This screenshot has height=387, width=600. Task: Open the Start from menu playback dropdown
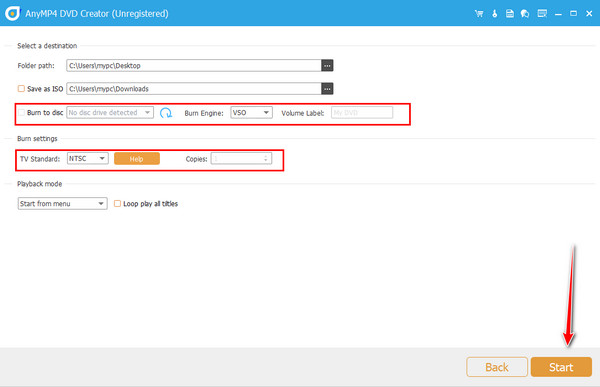[x=62, y=204]
